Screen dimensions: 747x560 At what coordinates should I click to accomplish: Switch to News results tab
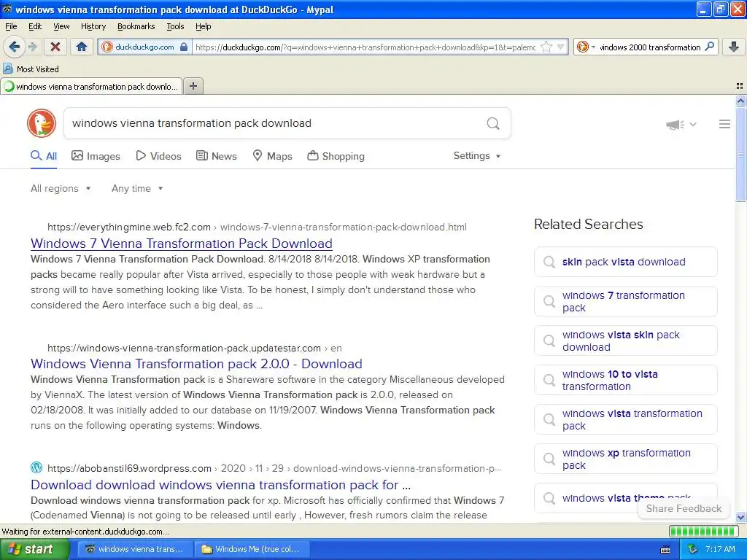click(217, 156)
